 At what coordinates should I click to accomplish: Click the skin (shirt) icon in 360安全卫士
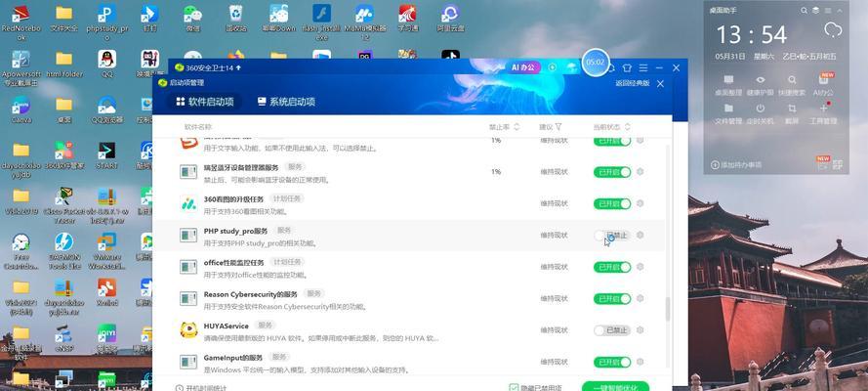click(x=627, y=67)
